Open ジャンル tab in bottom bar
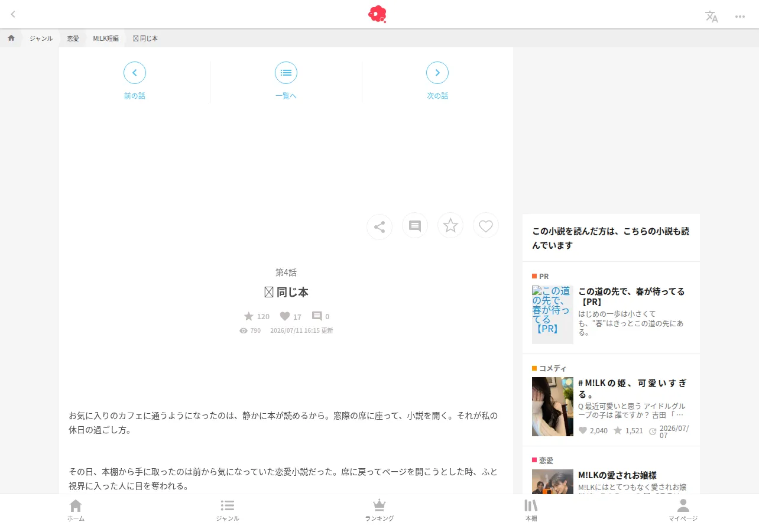 click(228, 510)
